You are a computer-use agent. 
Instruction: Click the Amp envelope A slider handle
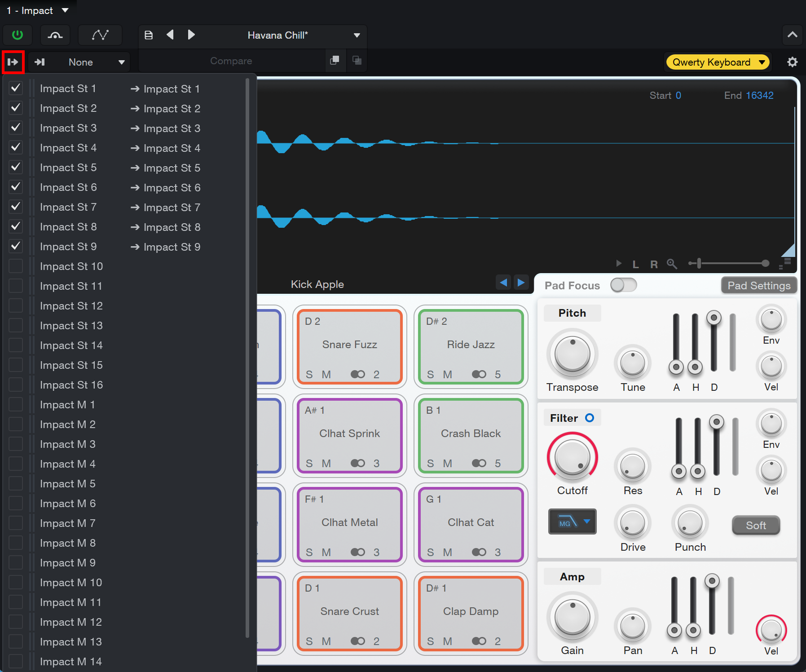pos(674,631)
